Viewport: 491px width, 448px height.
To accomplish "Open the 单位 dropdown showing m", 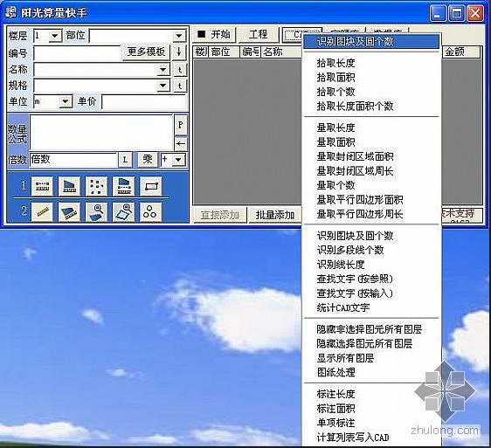I will [66, 101].
